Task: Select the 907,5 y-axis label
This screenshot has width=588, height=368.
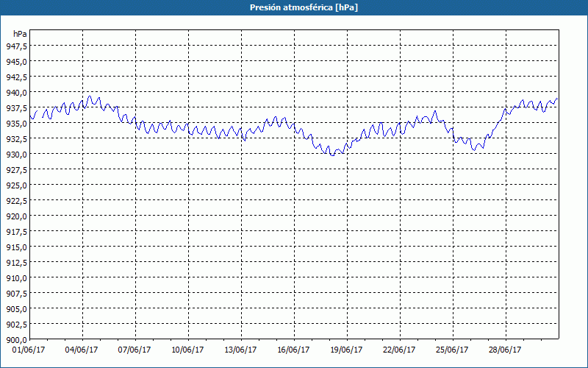Action: (16, 293)
